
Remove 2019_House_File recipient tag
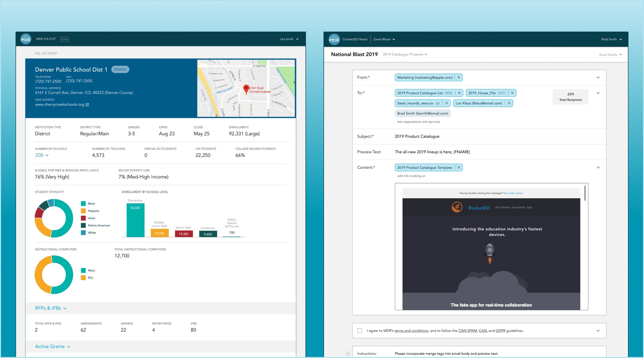(512, 93)
